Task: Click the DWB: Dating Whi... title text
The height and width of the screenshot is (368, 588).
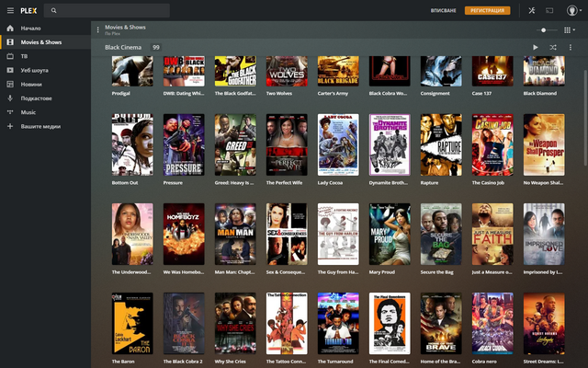Action: tap(184, 93)
